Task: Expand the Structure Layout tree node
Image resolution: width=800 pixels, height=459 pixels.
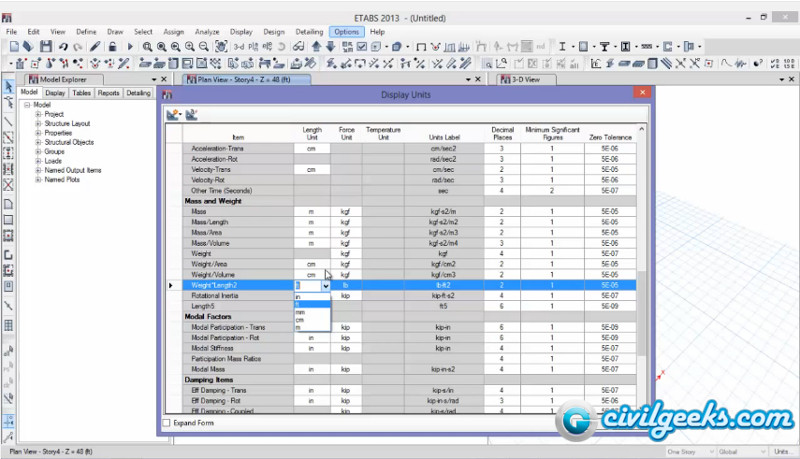Action: (38, 123)
